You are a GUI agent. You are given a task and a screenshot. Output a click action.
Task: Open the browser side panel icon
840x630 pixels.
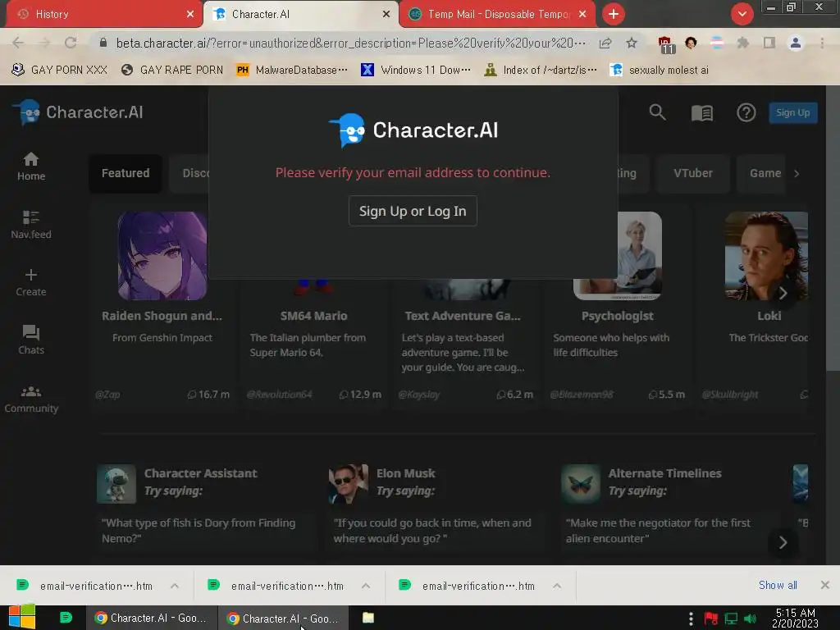pos(769,43)
